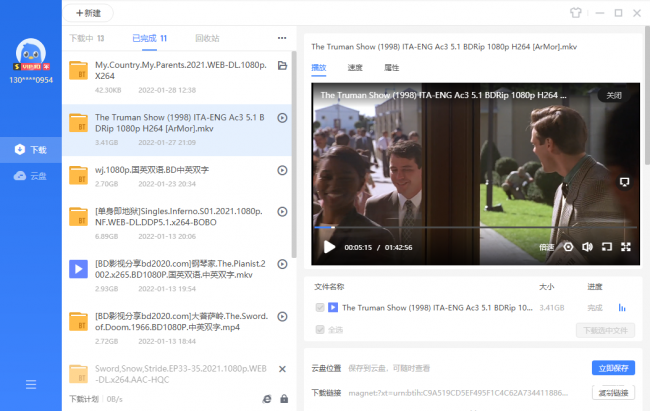Switch to the 速度 tab
Image resolution: width=650 pixels, height=411 pixels.
tap(355, 68)
